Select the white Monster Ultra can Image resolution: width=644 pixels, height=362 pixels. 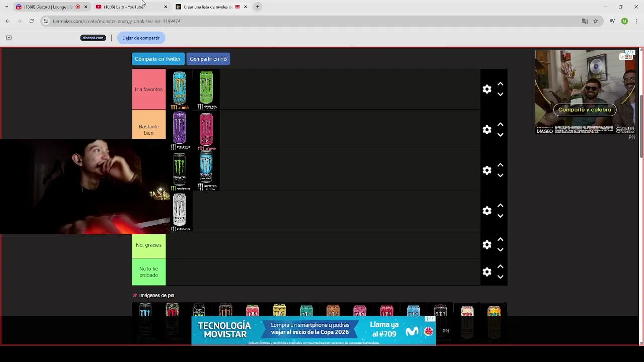coord(180,211)
